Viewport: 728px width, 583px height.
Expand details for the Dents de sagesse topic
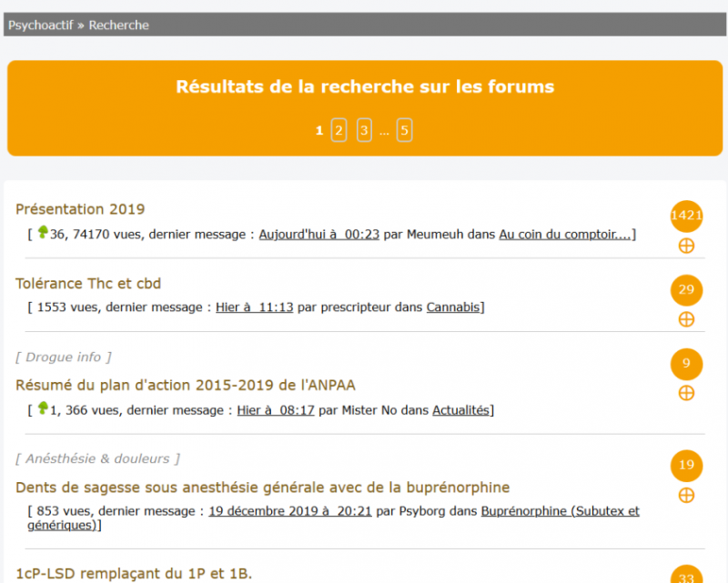[x=686, y=495]
